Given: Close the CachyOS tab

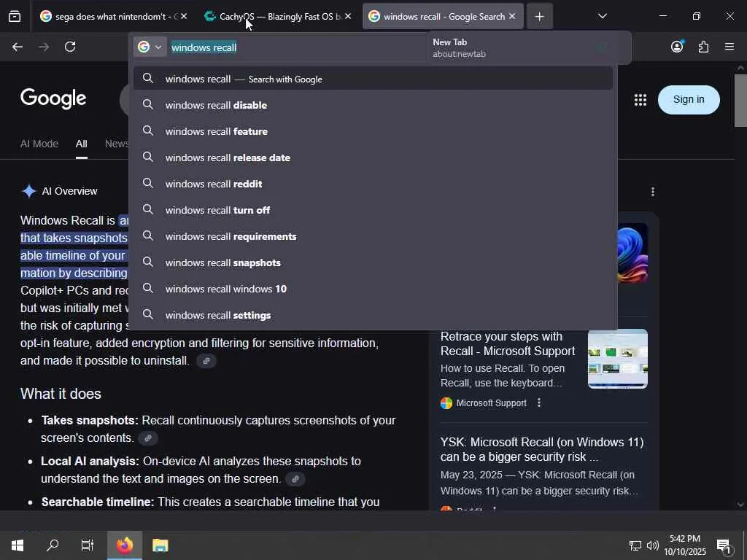Looking at the screenshot, I should click(348, 17).
